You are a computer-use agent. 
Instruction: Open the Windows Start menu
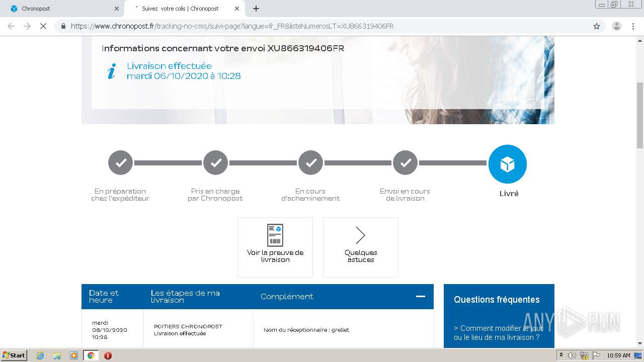[x=14, y=355]
